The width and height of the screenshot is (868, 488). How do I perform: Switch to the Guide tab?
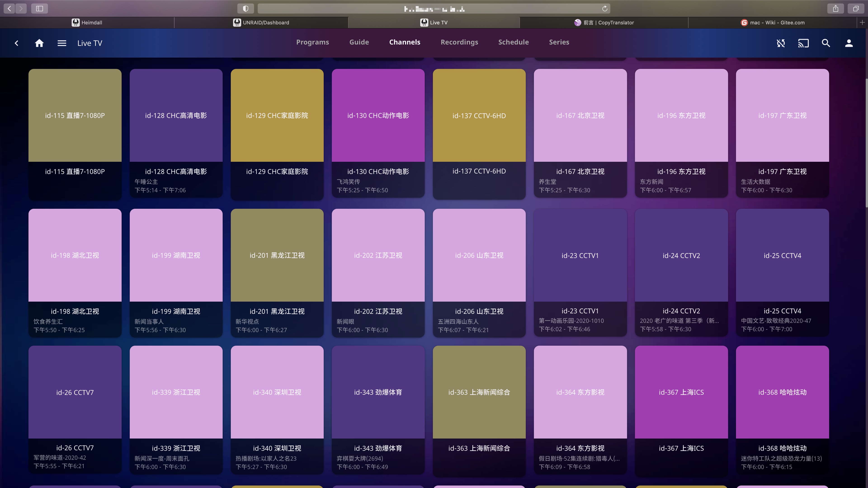(x=359, y=42)
